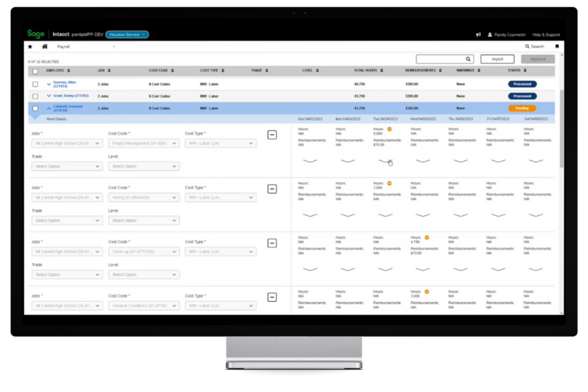588x392 pixels.
Task: Check the checkbox for Guzman, Allen's row
Action: click(35, 84)
